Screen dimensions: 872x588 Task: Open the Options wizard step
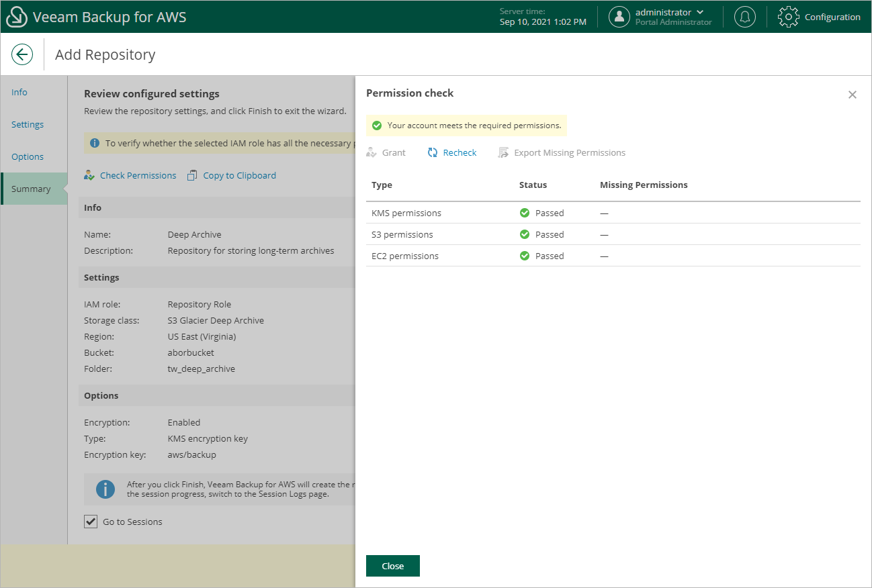[x=28, y=157]
